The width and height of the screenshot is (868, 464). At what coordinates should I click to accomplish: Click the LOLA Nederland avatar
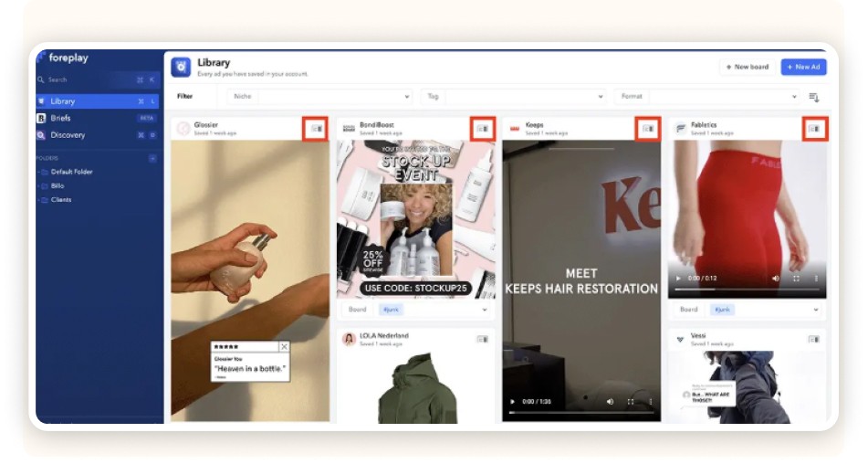349,339
